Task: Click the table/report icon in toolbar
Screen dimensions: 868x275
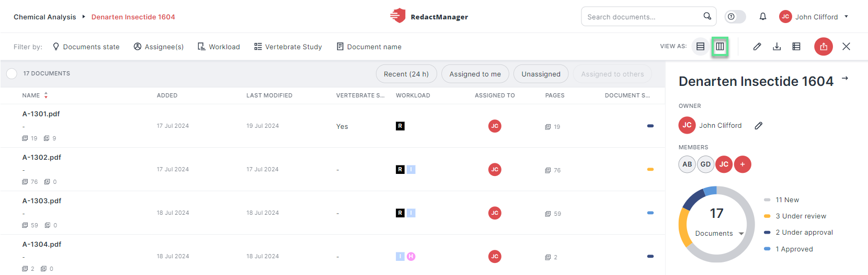Action: coord(796,47)
